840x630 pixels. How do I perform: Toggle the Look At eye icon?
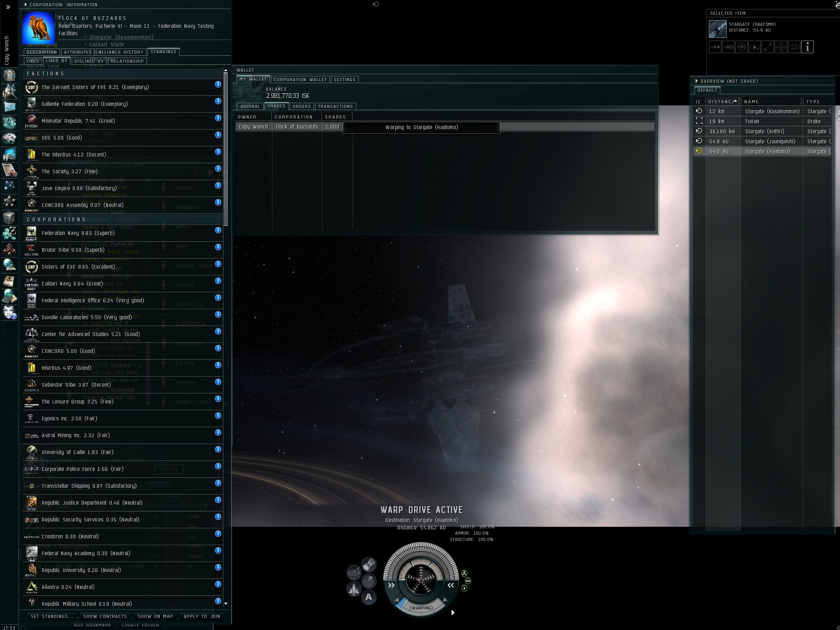point(794,47)
